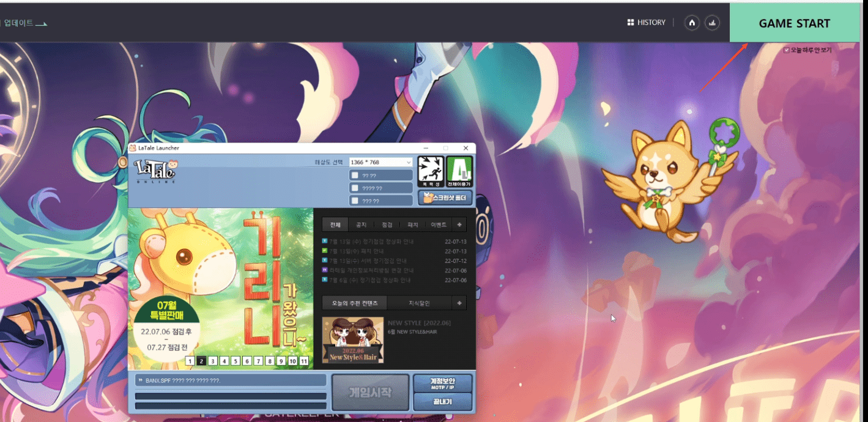
Task: Click the 끝내기 exit button
Action: tap(442, 401)
